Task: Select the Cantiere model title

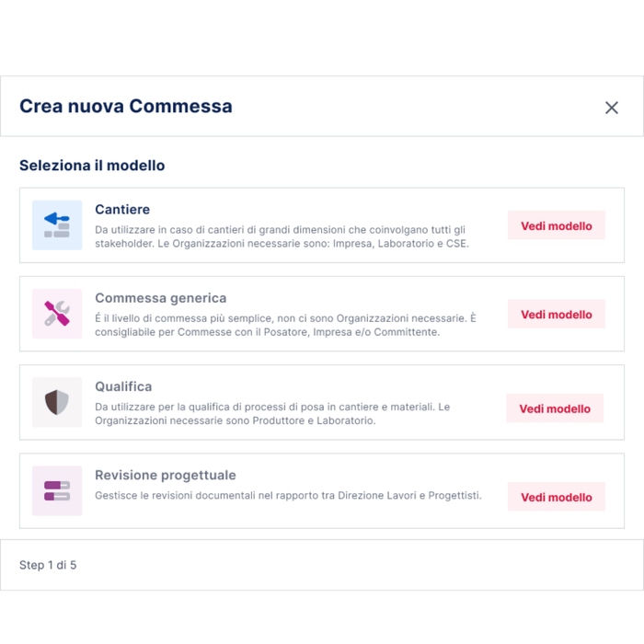Action: pyautogui.click(x=122, y=210)
